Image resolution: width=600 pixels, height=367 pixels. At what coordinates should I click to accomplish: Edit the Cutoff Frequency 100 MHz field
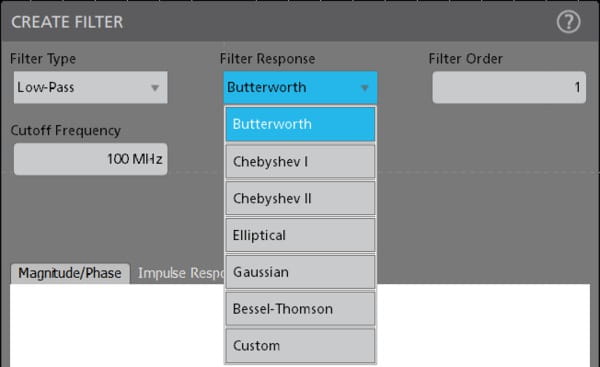click(x=91, y=159)
